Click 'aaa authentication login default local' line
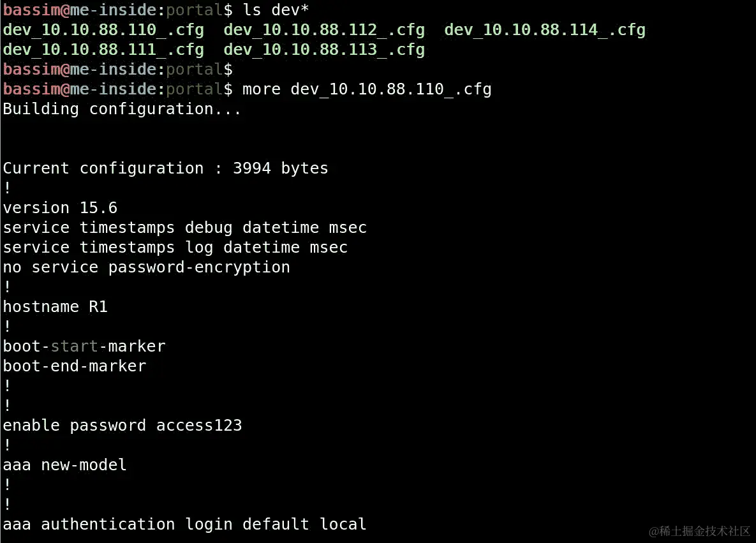 point(184,524)
